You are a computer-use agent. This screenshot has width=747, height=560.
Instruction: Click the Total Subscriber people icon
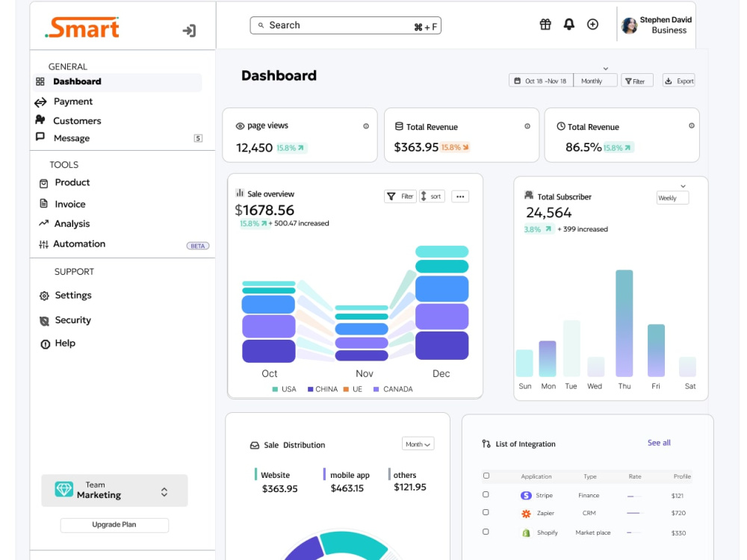pos(529,195)
